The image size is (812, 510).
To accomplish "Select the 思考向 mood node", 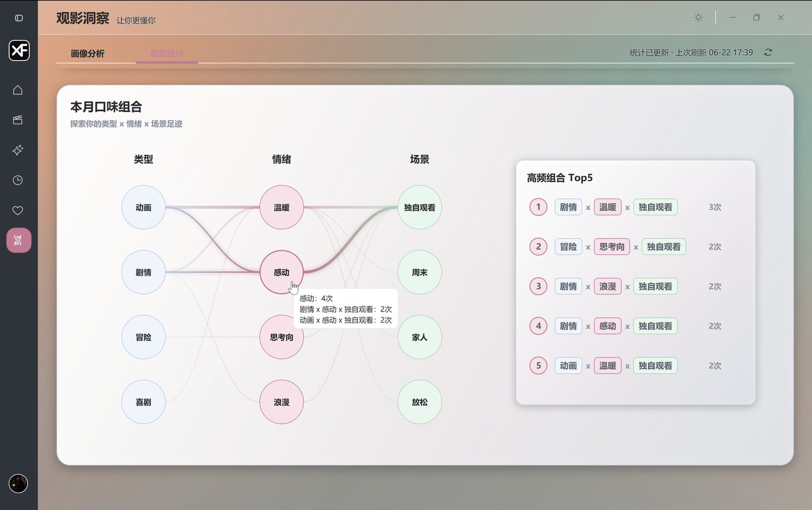I will pyautogui.click(x=281, y=337).
